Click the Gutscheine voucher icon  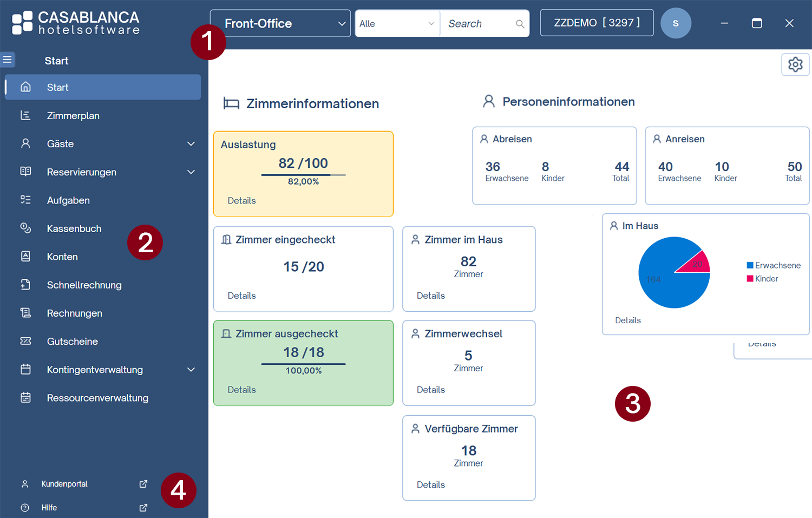click(x=25, y=341)
